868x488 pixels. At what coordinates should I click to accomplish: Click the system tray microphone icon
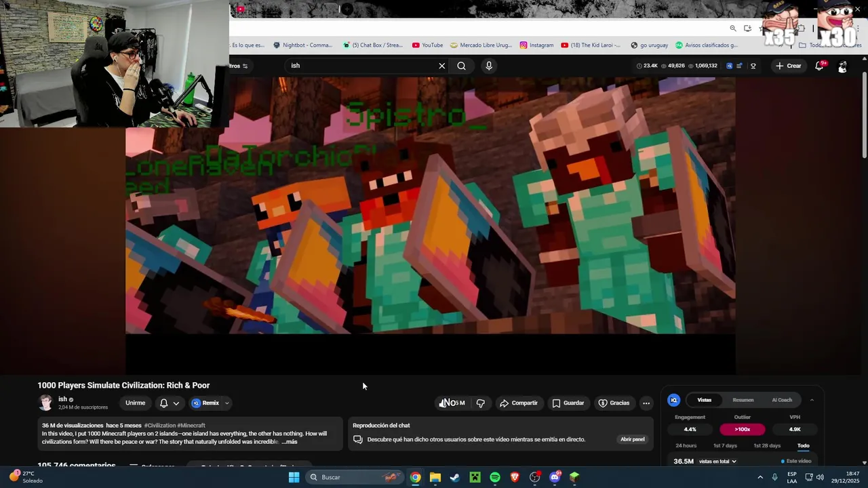774,477
